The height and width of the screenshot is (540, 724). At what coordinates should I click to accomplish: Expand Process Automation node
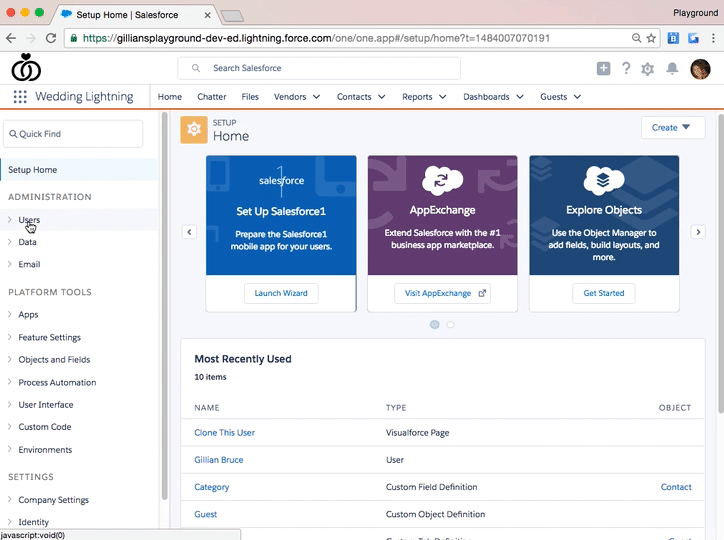(x=10, y=382)
